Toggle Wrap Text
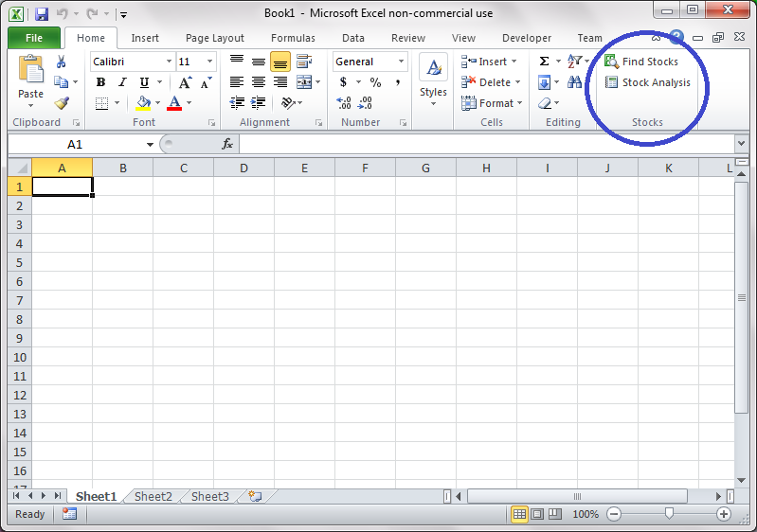Screen dimensions: 757x532 pyautogui.click(x=304, y=62)
